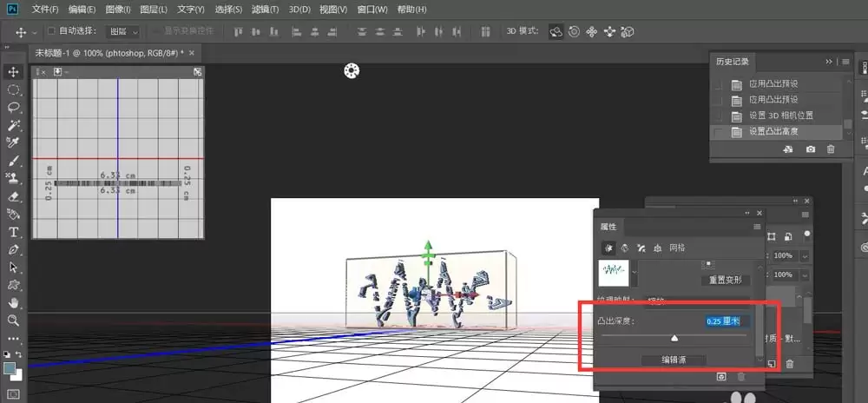The height and width of the screenshot is (403, 868).
Task: Click the 编辑源 button
Action: click(674, 360)
